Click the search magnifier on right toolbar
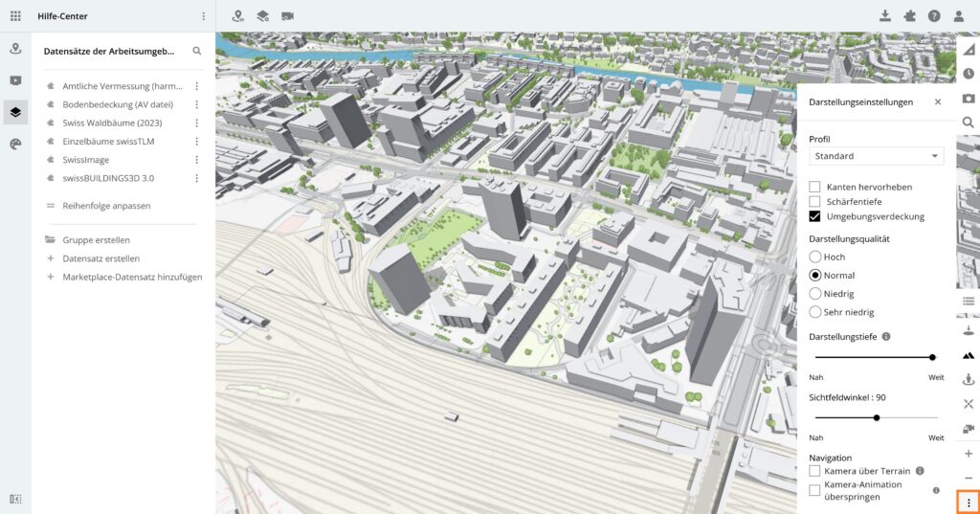 tap(969, 123)
